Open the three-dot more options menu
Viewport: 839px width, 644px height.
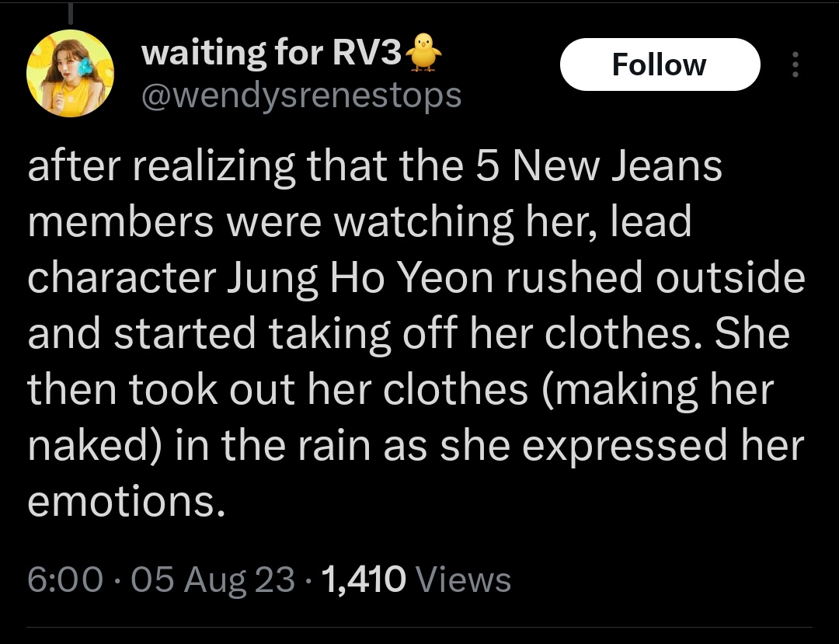[x=795, y=64]
